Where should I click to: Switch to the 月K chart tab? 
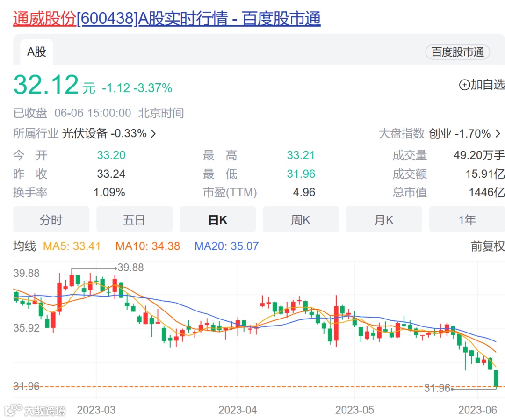(384, 220)
